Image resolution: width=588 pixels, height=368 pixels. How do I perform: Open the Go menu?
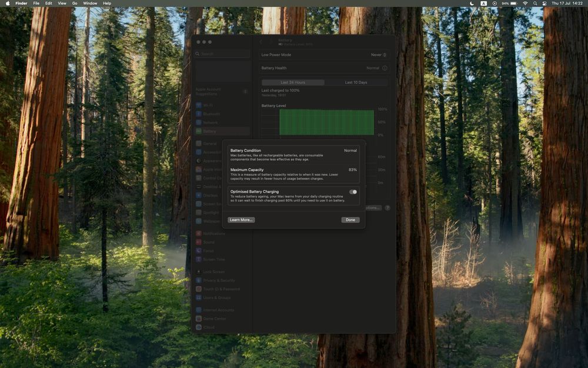pos(75,4)
